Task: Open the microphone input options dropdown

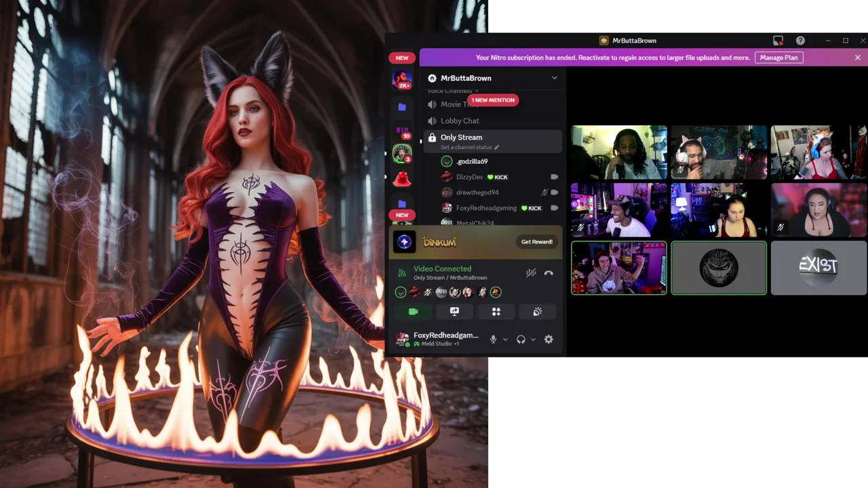Action: 505,340
